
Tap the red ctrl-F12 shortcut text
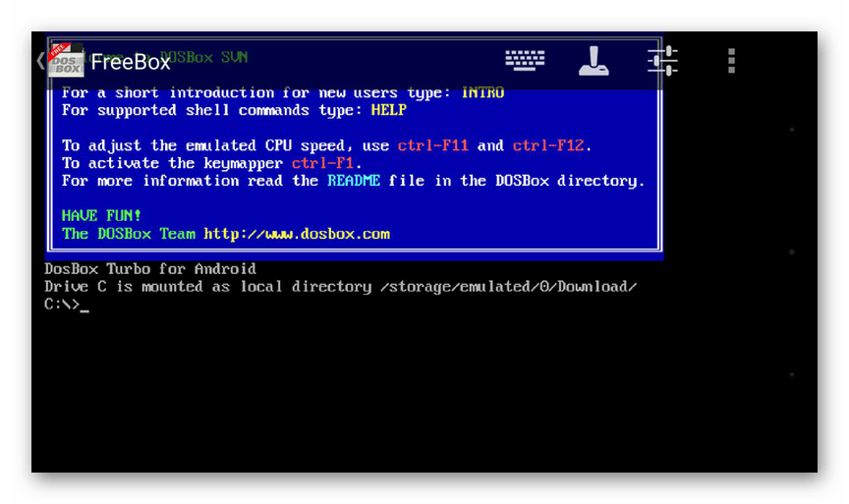(x=548, y=145)
